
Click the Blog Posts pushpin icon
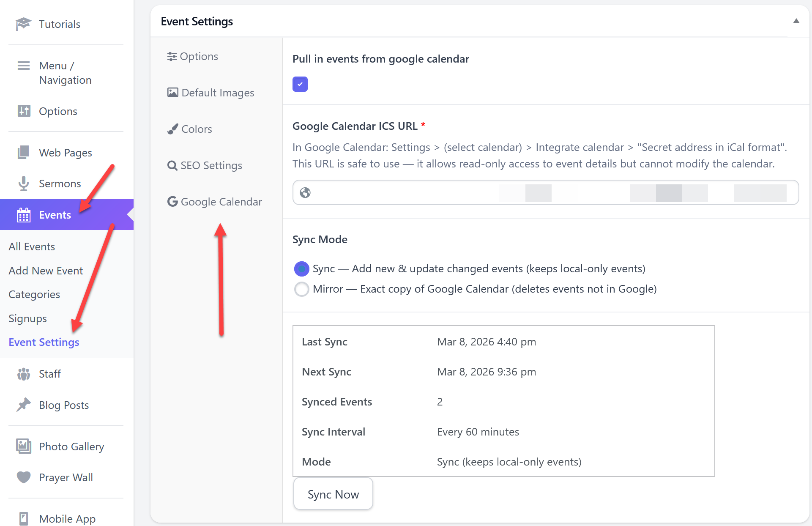tap(24, 405)
